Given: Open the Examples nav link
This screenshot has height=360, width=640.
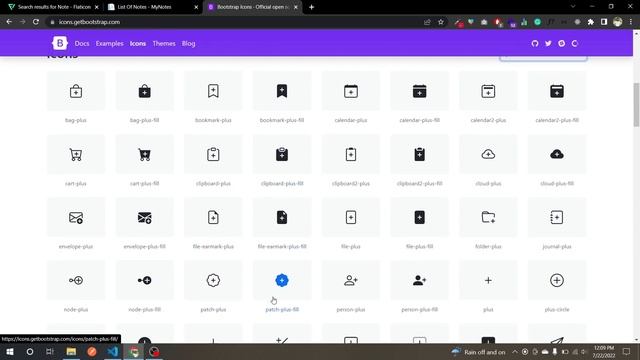Looking at the screenshot, I should 109,43.
